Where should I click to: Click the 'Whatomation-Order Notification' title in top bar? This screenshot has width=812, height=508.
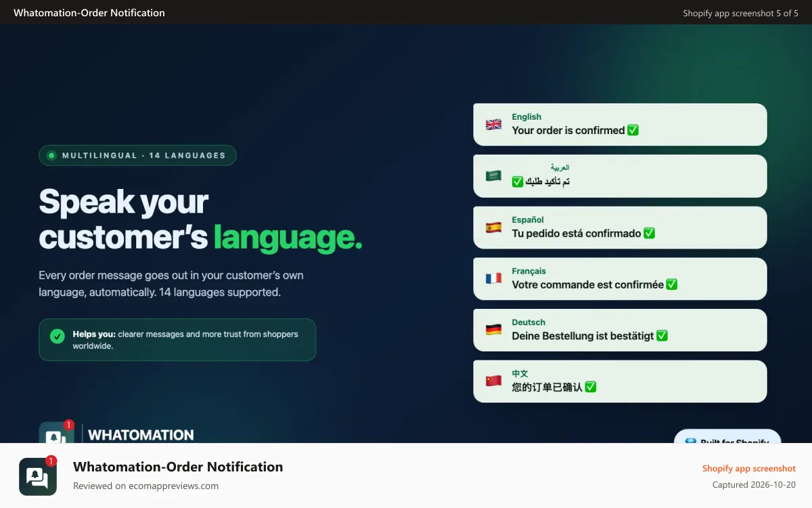click(89, 13)
